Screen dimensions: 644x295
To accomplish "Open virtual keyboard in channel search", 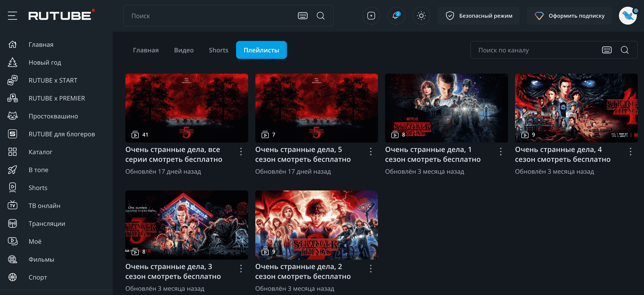I will point(606,50).
